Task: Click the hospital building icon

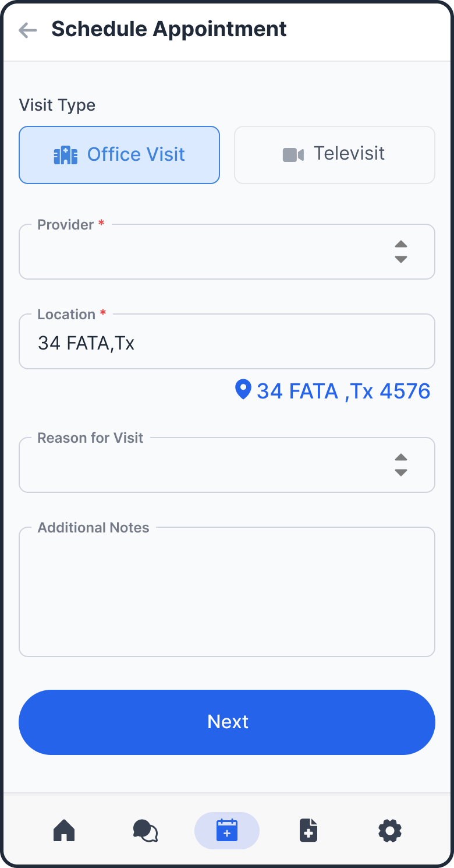Action: tap(66, 155)
